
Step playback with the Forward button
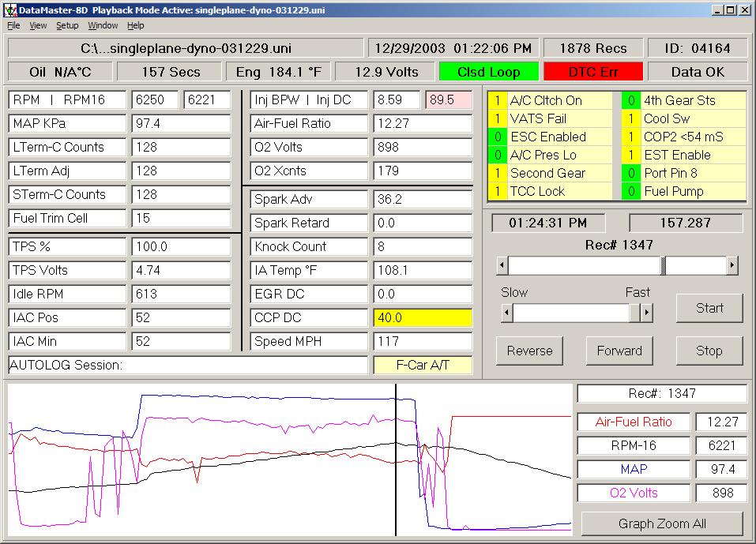(x=619, y=351)
